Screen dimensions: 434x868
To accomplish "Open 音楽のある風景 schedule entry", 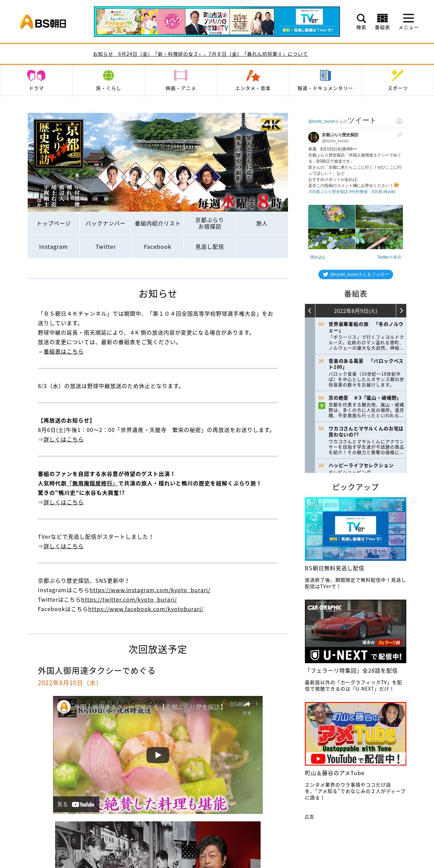I will tap(361, 372).
